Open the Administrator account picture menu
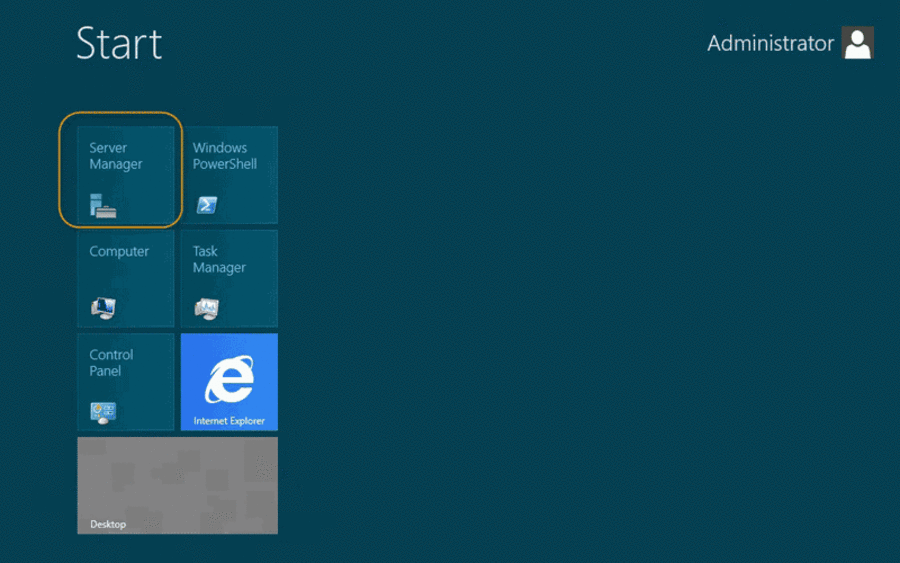Screen dimensions: 900x563 click(x=858, y=42)
